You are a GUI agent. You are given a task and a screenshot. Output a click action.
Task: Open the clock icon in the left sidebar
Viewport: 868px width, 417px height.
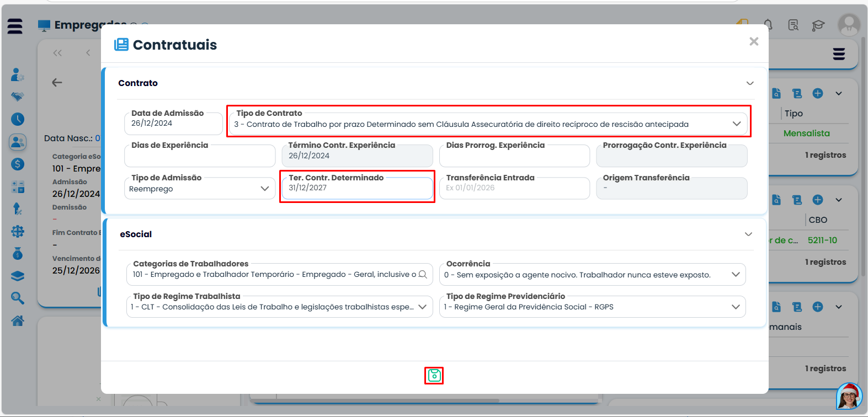[x=18, y=119]
